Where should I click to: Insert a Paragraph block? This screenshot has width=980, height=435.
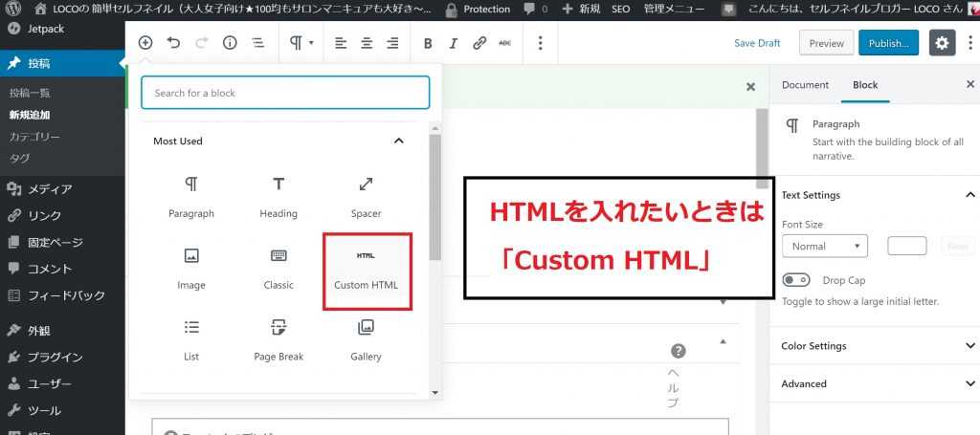[191, 197]
